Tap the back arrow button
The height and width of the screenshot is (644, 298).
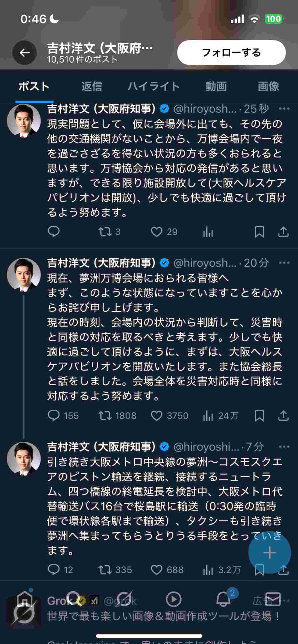coord(24,53)
